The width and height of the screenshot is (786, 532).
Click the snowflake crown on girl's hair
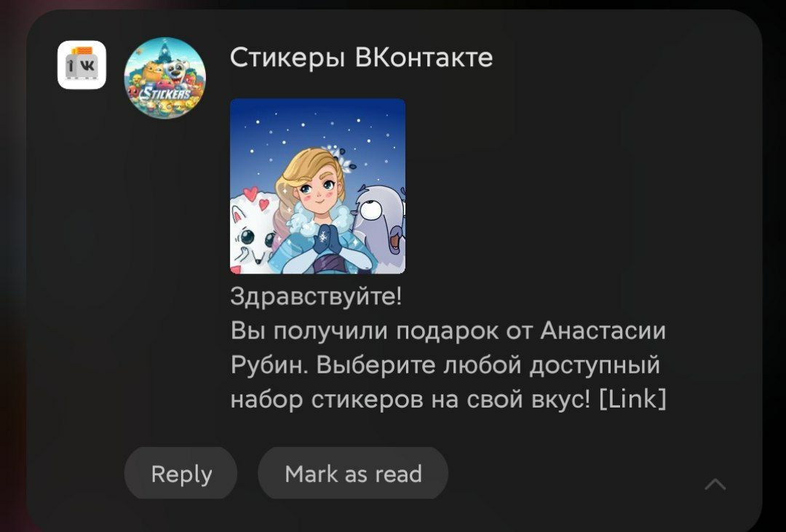(x=341, y=158)
